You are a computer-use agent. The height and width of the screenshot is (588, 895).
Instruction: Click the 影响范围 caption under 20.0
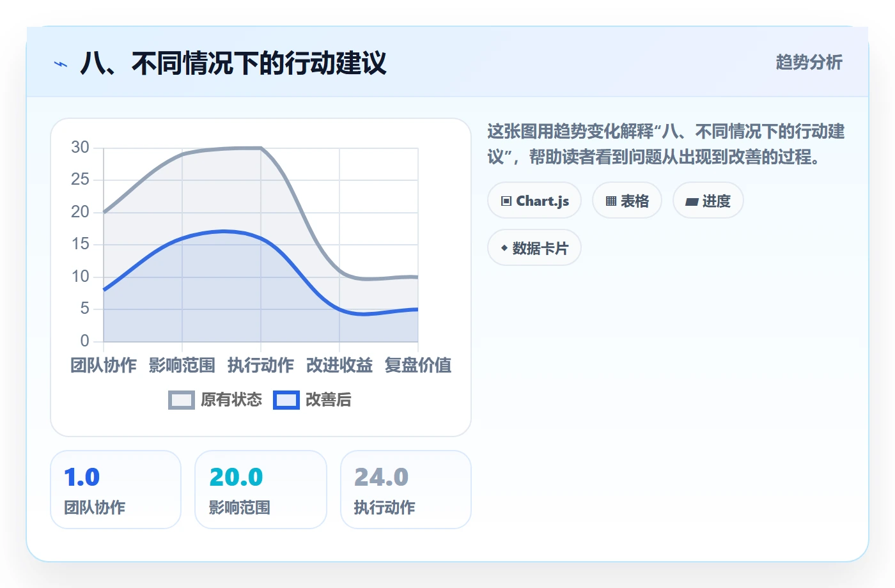coord(240,507)
